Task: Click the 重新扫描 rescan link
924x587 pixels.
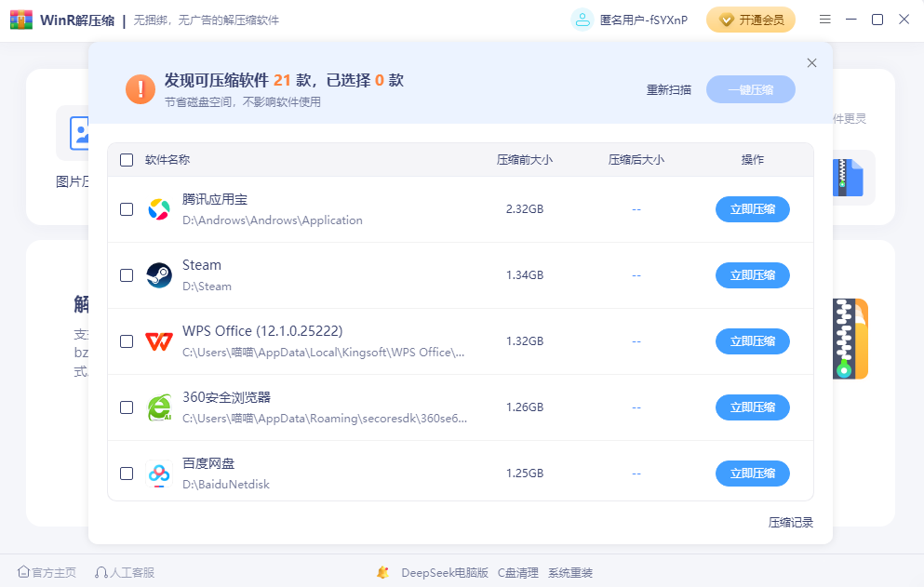Action: click(669, 90)
